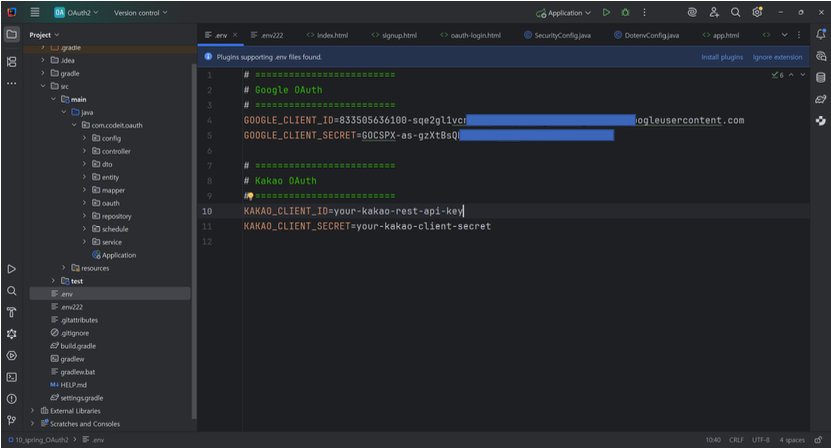Open the inspections widget showing 6

coord(777,75)
